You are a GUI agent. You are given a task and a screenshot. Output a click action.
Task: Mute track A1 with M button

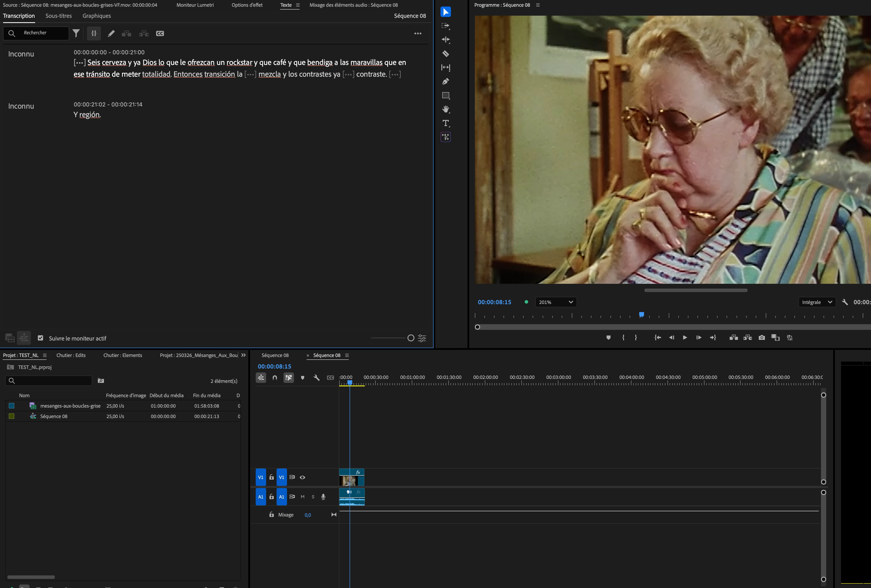point(302,497)
